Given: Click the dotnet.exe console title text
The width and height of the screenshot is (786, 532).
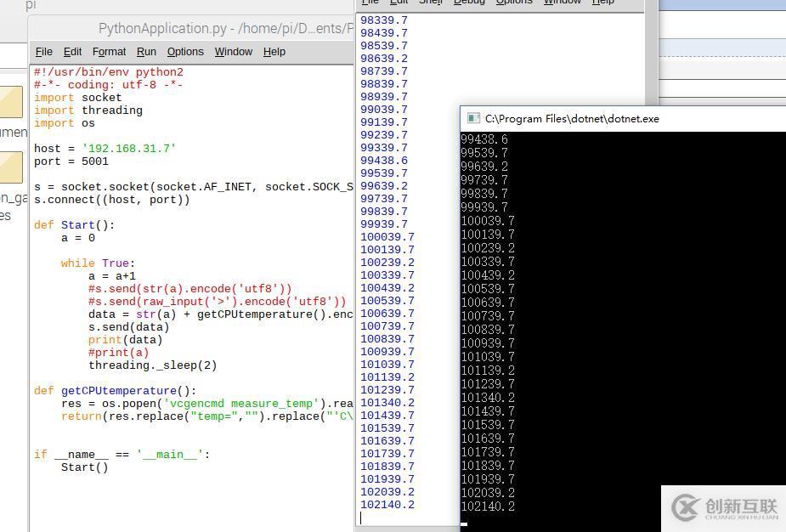Looking at the screenshot, I should (x=572, y=119).
